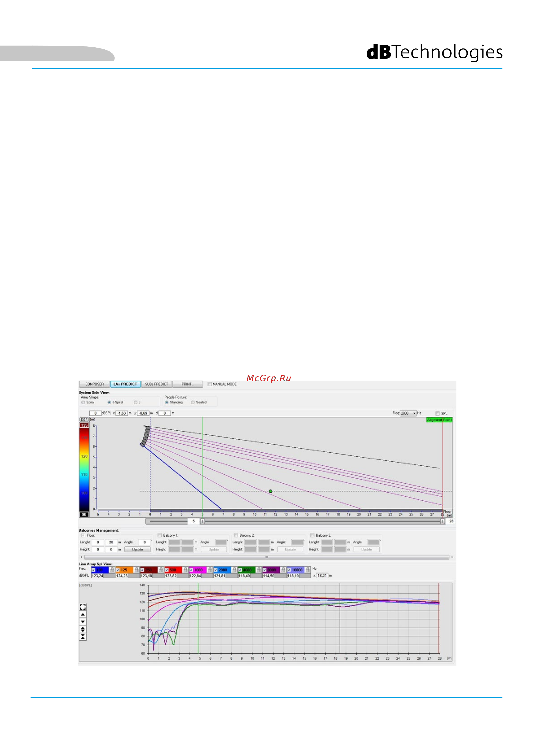This screenshot has width=535, height=756.
Task: Select the J array shape radio
Action: (x=135, y=402)
